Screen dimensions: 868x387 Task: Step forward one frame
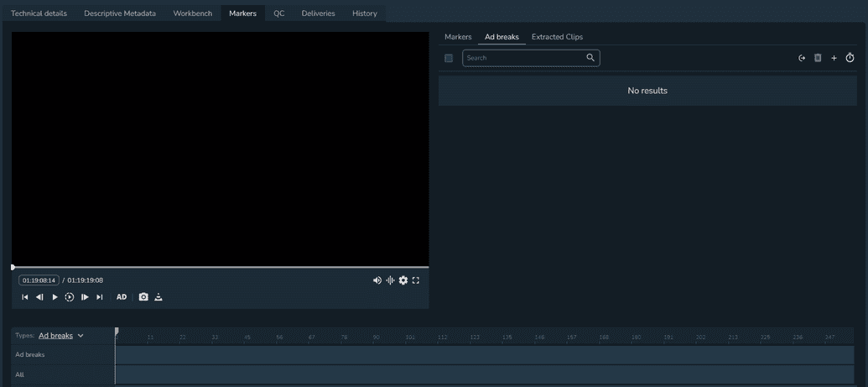[85, 297]
